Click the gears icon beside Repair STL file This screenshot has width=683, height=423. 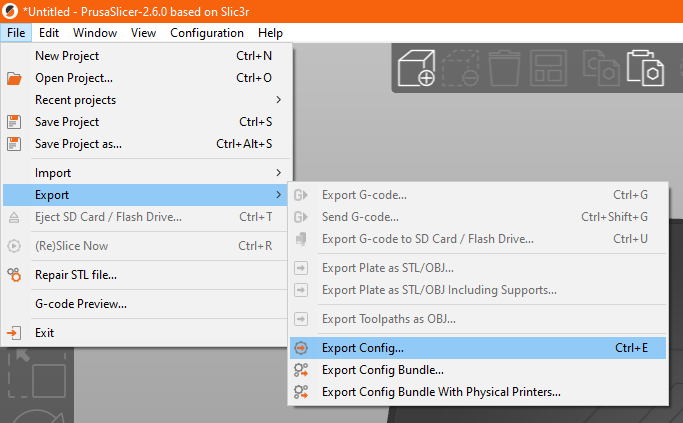click(x=14, y=275)
